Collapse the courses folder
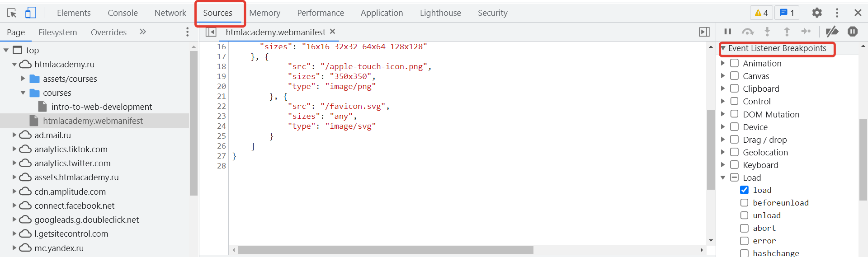The image size is (868, 257). 23,93
